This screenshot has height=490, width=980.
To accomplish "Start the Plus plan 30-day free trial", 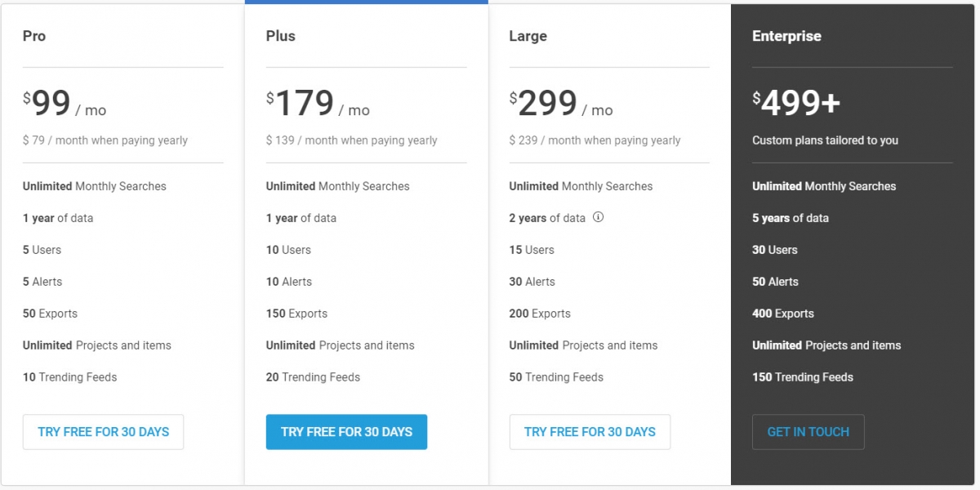I will pyautogui.click(x=346, y=432).
